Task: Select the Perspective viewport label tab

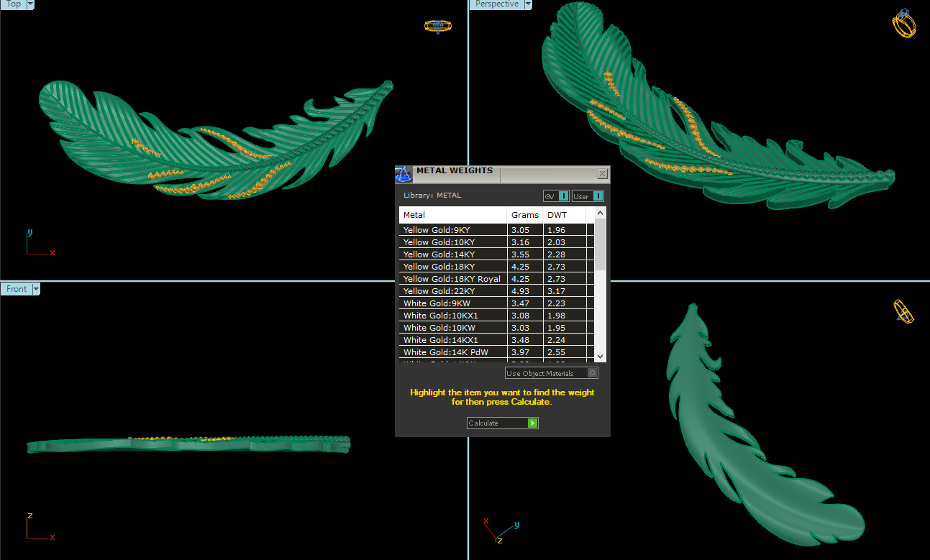Action: click(x=497, y=4)
